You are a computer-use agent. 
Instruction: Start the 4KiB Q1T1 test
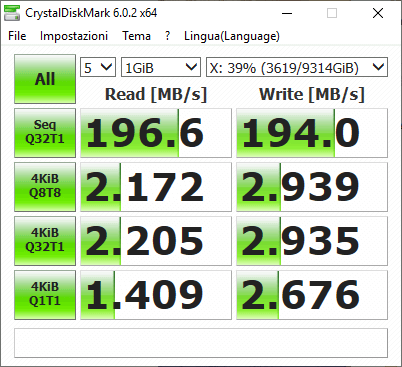[x=45, y=295]
